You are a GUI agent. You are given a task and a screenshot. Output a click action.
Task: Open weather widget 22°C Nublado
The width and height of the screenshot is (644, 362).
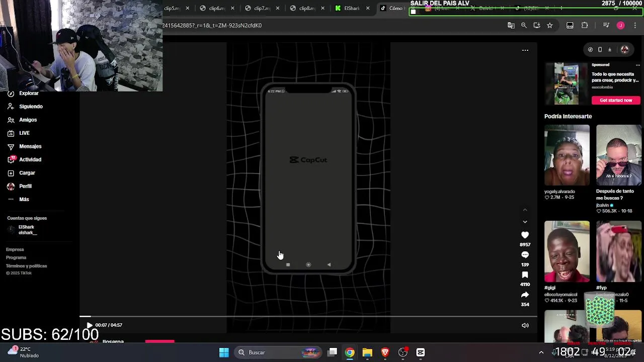click(x=24, y=352)
